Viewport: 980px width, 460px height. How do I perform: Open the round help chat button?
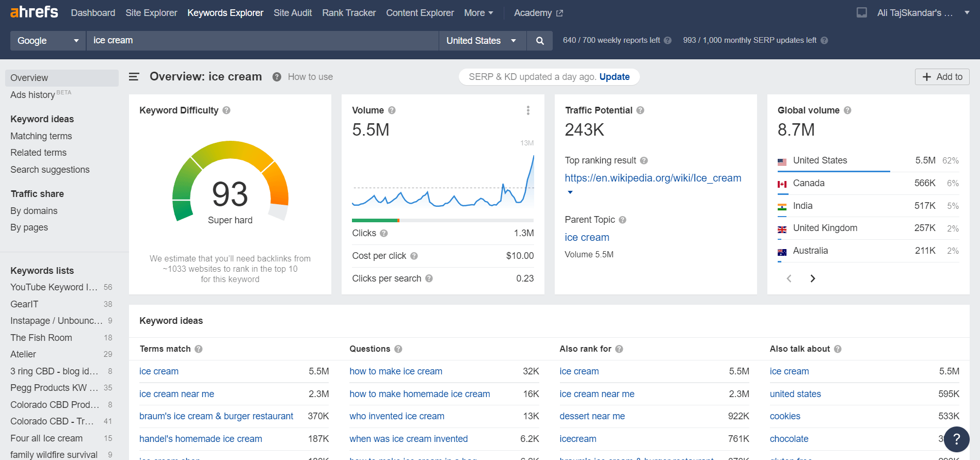point(956,439)
